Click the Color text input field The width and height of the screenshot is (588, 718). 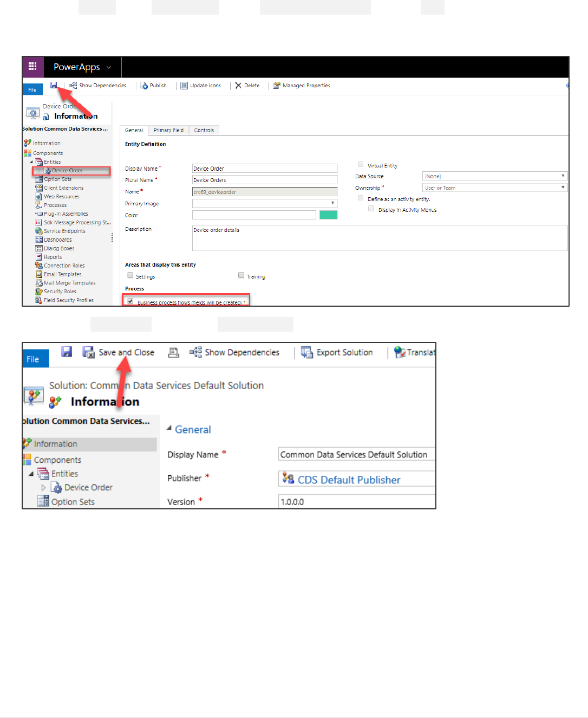[x=254, y=215]
